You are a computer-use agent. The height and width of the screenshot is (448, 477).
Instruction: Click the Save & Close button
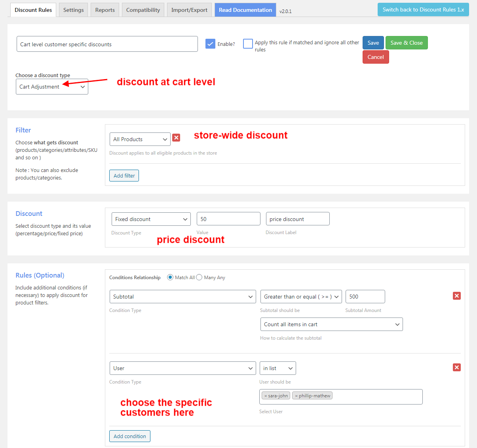pos(407,42)
